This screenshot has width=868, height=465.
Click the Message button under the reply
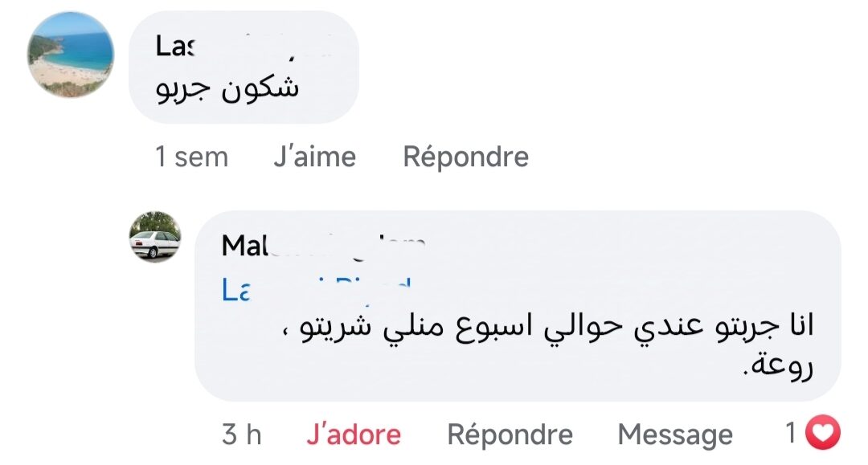click(x=674, y=435)
